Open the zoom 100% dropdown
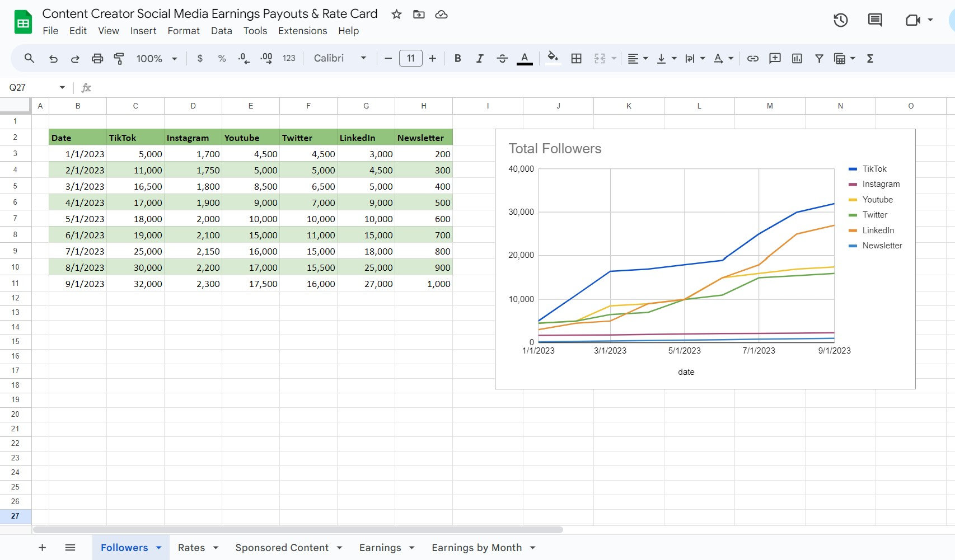The image size is (955, 560). pos(157,58)
